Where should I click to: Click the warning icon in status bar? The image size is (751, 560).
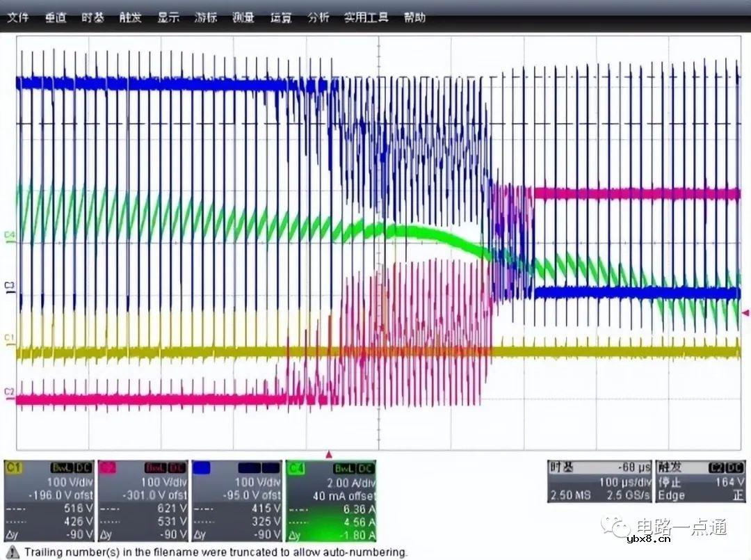tap(13, 552)
